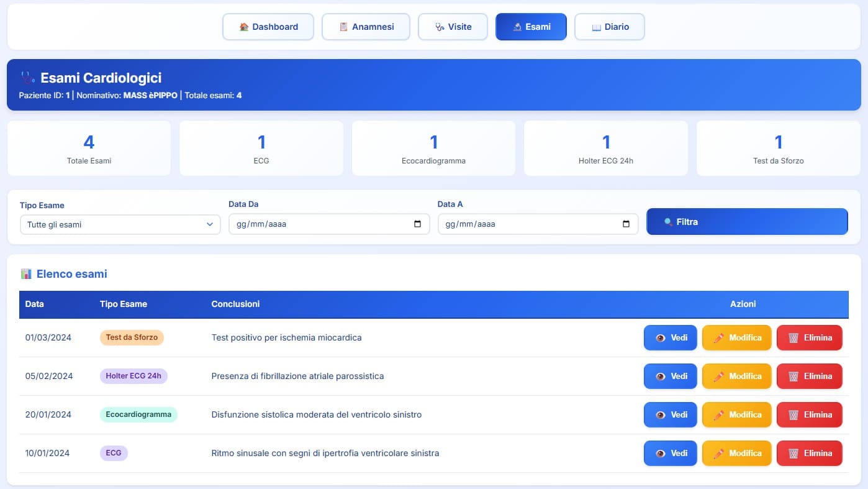Screen dimensions: 868x489
Task: Click the magnifier icon on Filtra button
Action: [668, 222]
